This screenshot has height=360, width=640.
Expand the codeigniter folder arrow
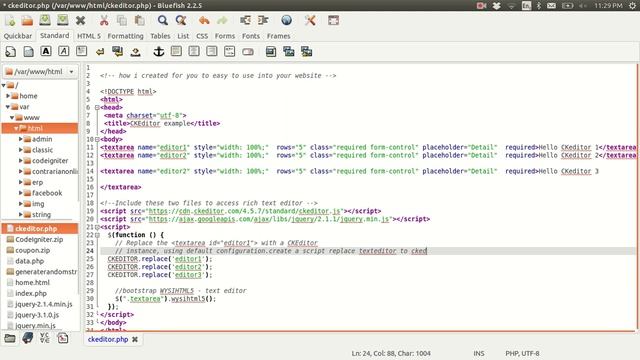pos(20,160)
